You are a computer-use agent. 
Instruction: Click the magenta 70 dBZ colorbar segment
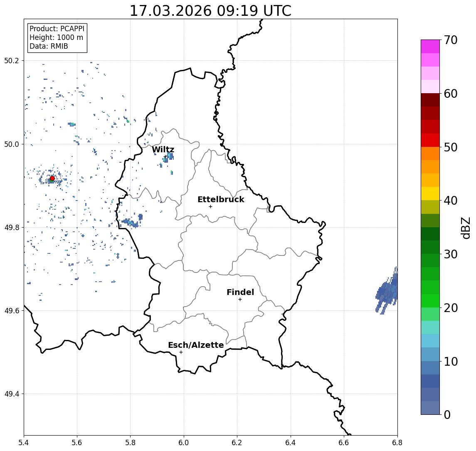coord(430,47)
